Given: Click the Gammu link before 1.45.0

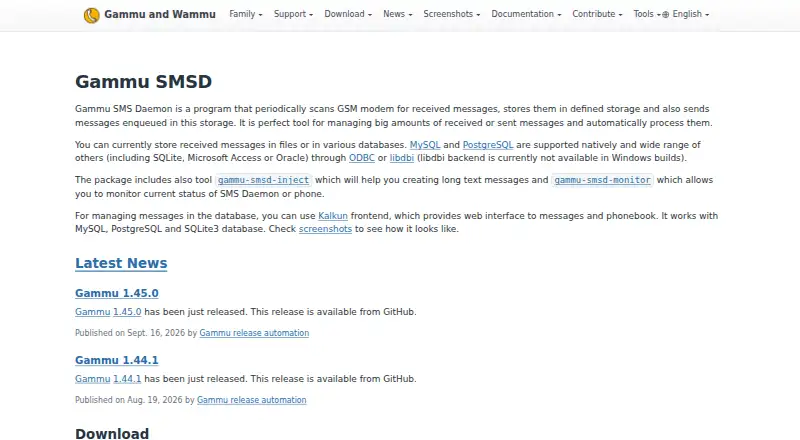Looking at the screenshot, I should (x=92, y=312).
